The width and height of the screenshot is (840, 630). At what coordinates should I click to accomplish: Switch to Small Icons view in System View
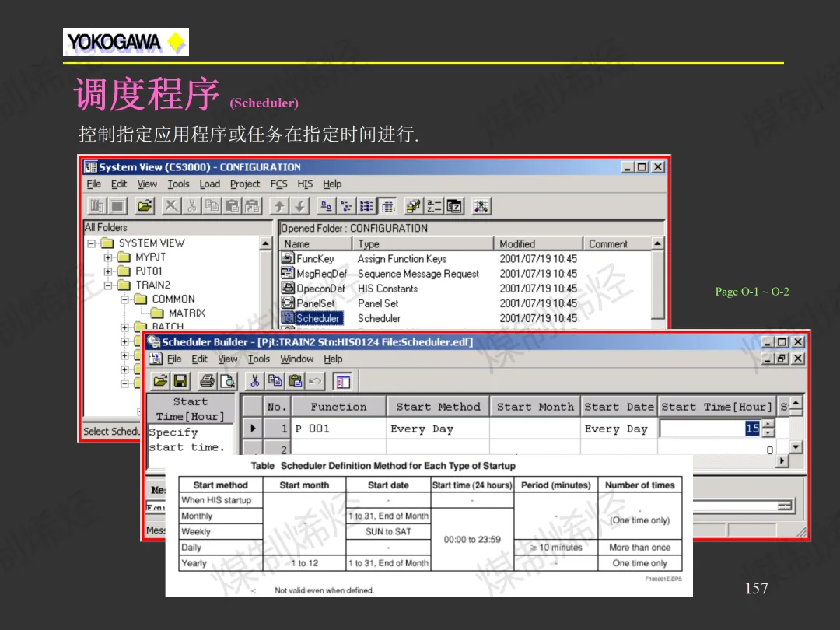346,205
